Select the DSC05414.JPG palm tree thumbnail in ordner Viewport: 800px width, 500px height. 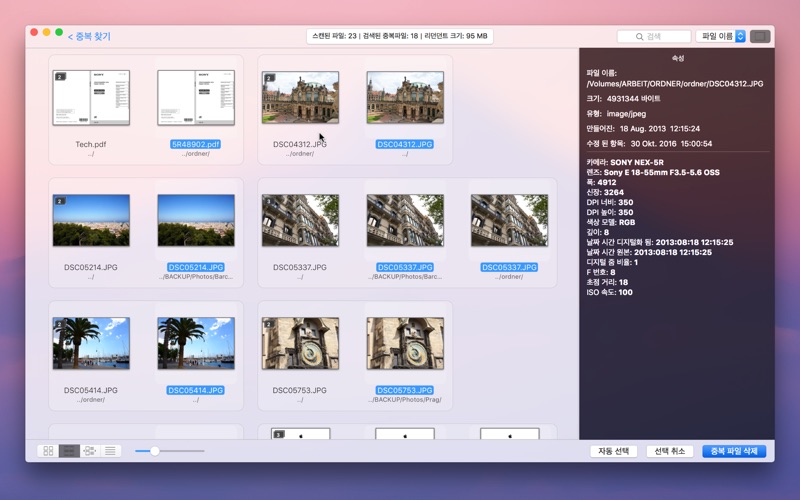(x=91, y=344)
